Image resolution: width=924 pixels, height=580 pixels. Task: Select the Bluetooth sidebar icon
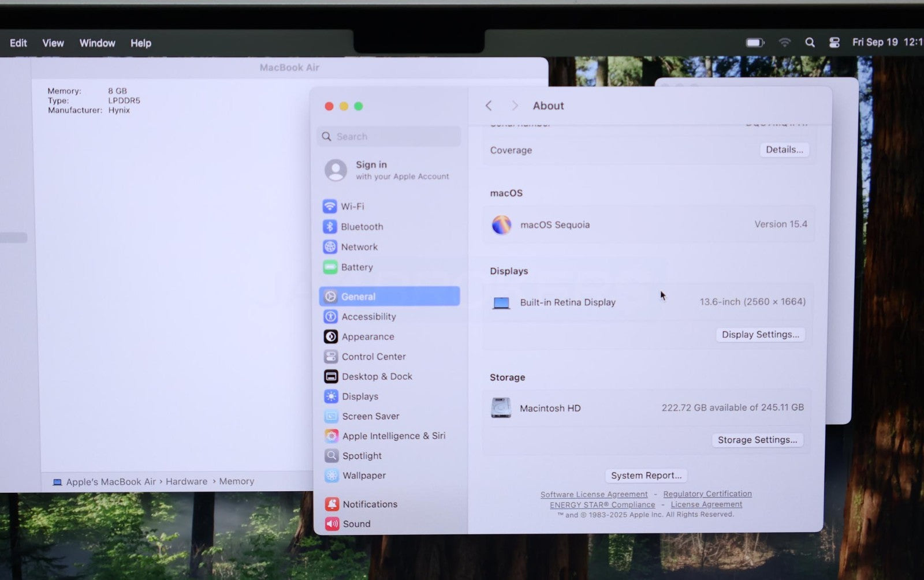point(330,227)
